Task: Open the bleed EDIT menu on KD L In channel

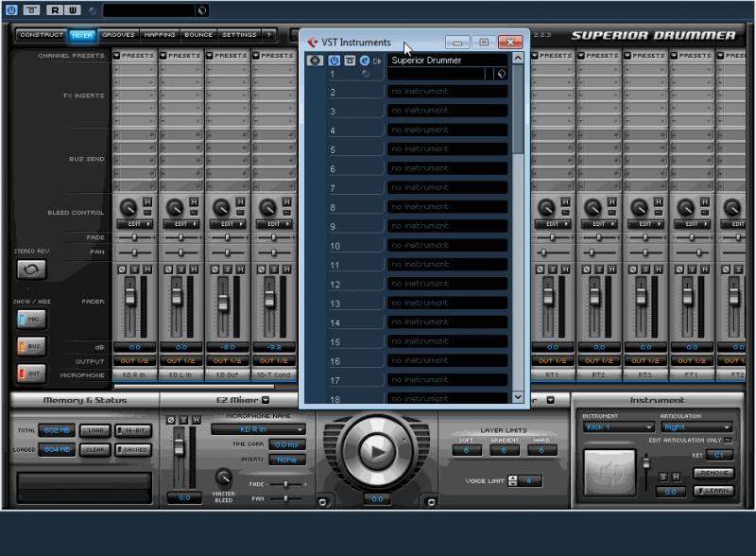Action: coord(180,224)
